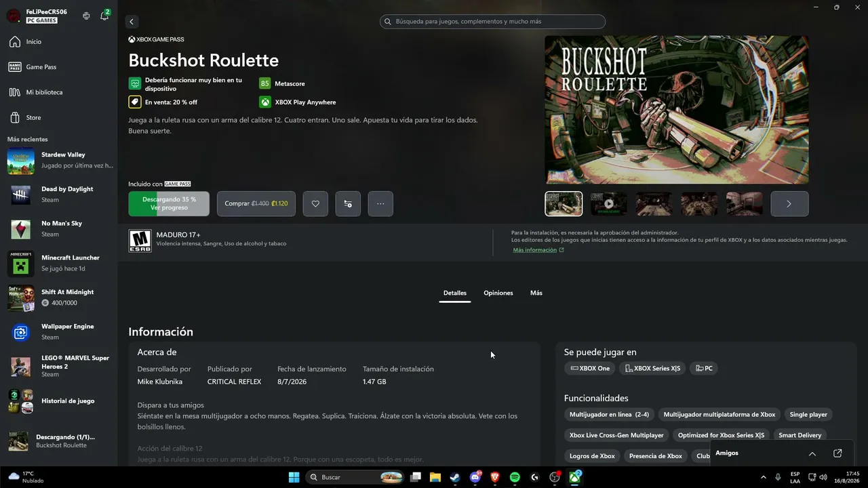Open notifications bell in Xbox sidebar
Viewport: 868px width, 488px height.
coord(104,16)
